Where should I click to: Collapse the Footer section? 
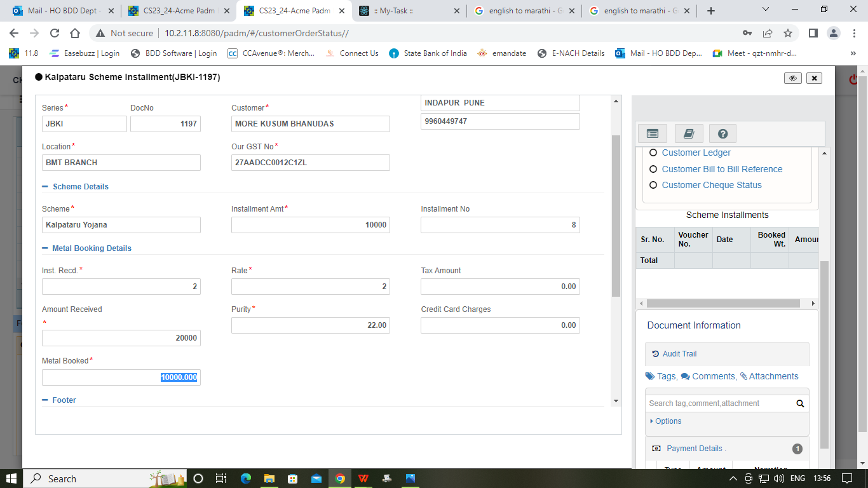[x=45, y=400]
